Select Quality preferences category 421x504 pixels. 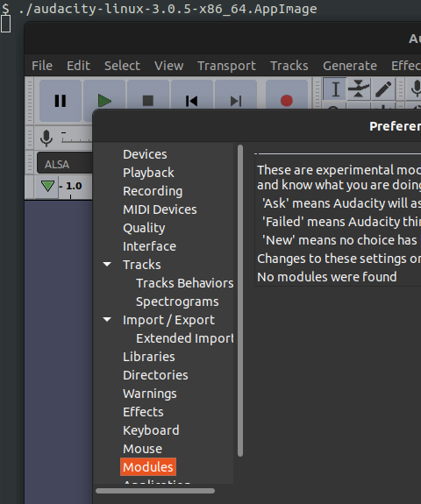(144, 228)
